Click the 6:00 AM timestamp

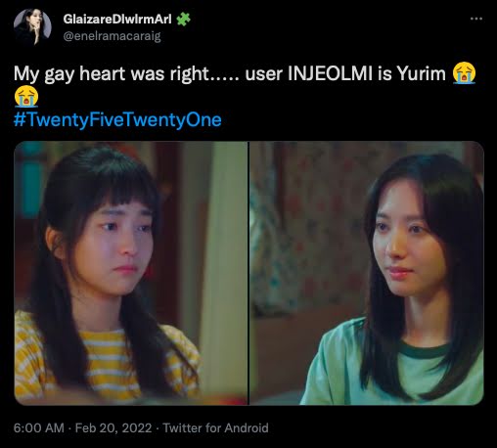point(39,427)
